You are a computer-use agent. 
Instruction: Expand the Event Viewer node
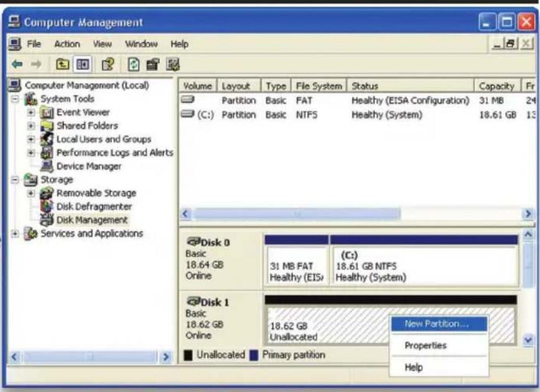[x=31, y=113]
